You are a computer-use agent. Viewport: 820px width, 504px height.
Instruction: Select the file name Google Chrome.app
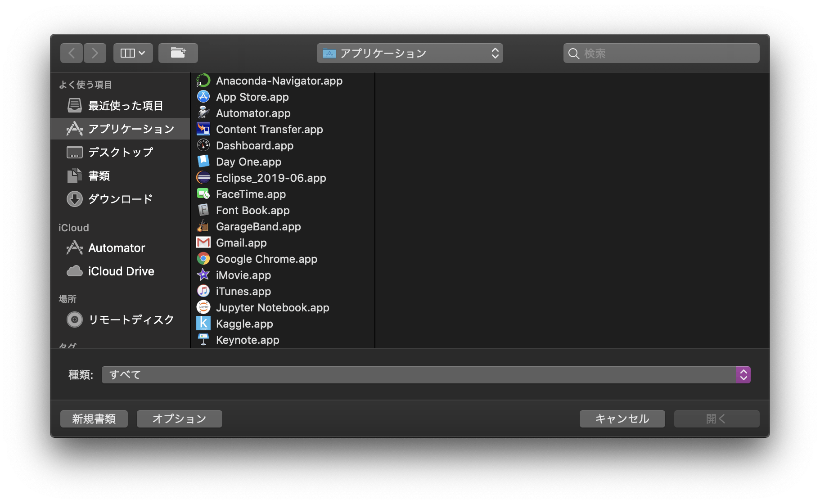[x=267, y=259]
